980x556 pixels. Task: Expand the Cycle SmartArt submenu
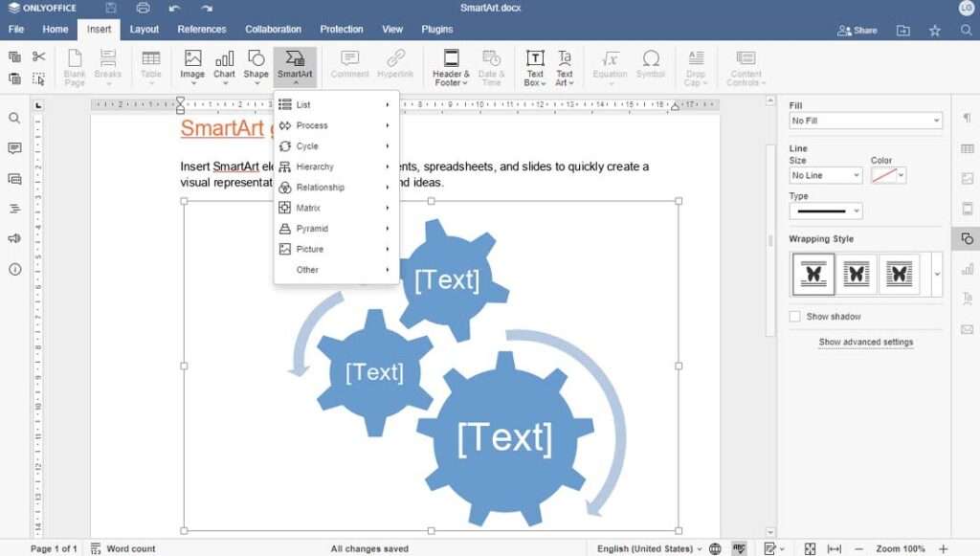point(336,146)
